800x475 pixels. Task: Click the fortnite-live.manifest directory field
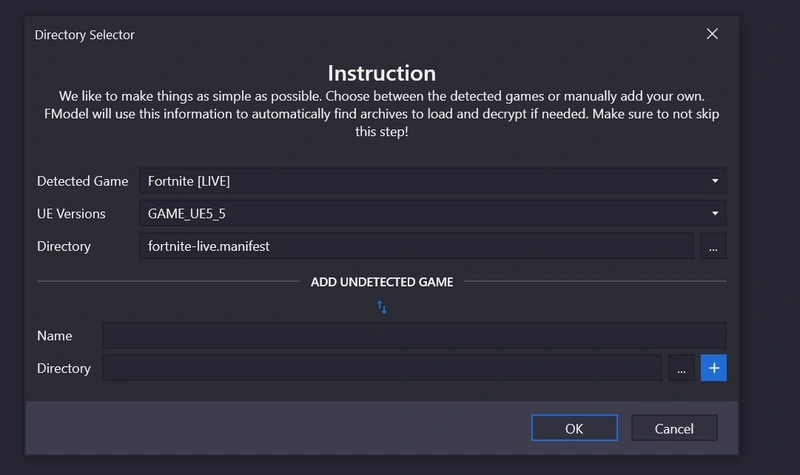click(416, 246)
